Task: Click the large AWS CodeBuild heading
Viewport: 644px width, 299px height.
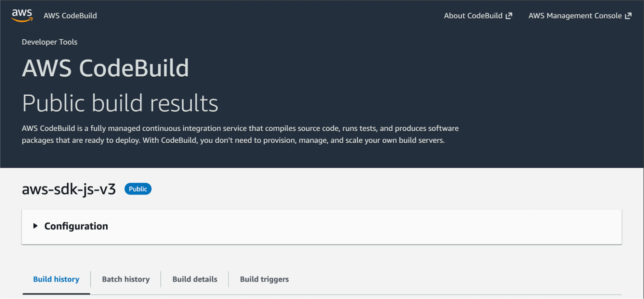Action: click(105, 68)
